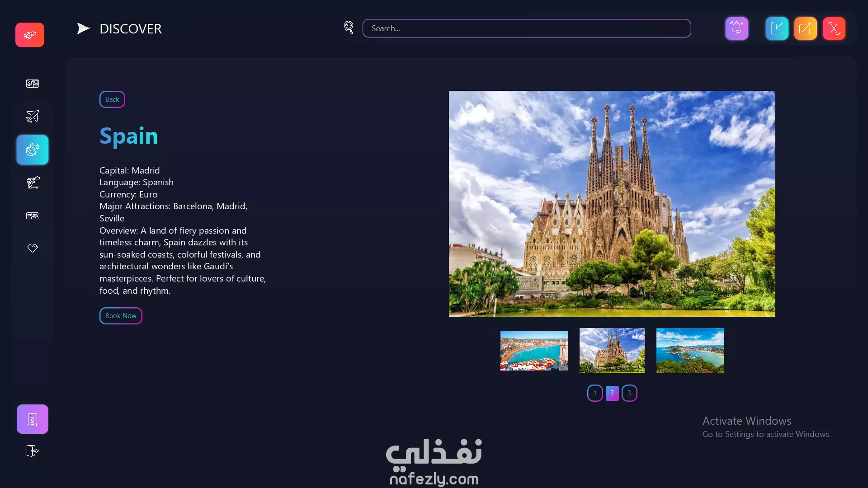Click the Back button
Screen dimensions: 868x488
[112, 99]
